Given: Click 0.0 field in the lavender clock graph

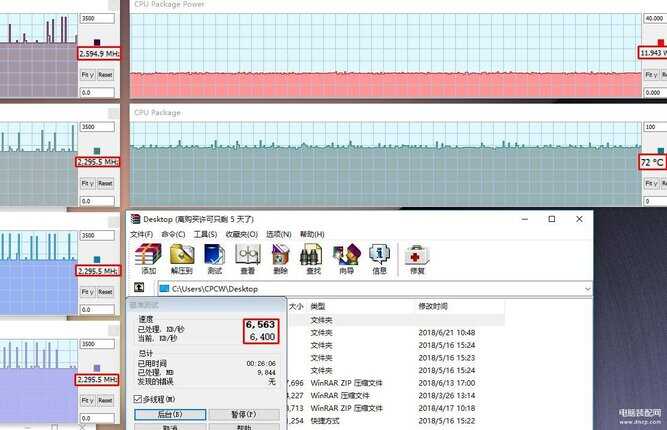Looking at the screenshot, I should (97, 418).
